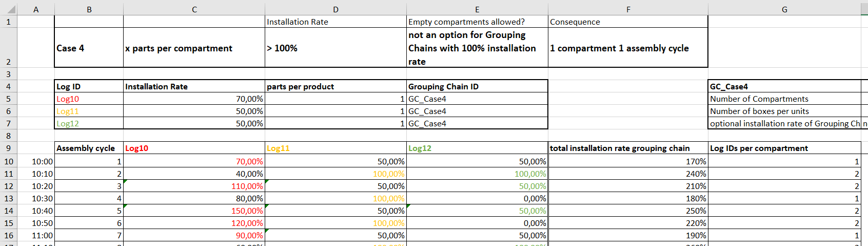Select the Log10 entry in Log ID list
The image size is (868, 246).
89,99
